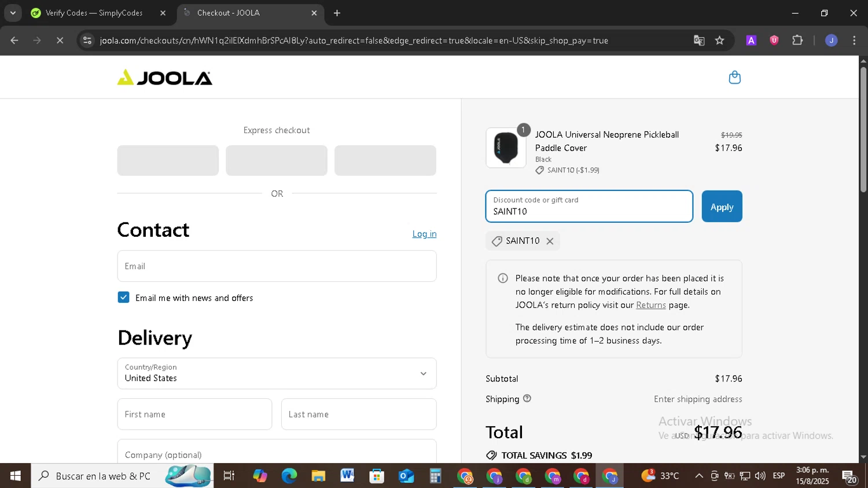Open the Country/Region dropdown
Viewport: 868px width, 488px height.
tap(277, 373)
